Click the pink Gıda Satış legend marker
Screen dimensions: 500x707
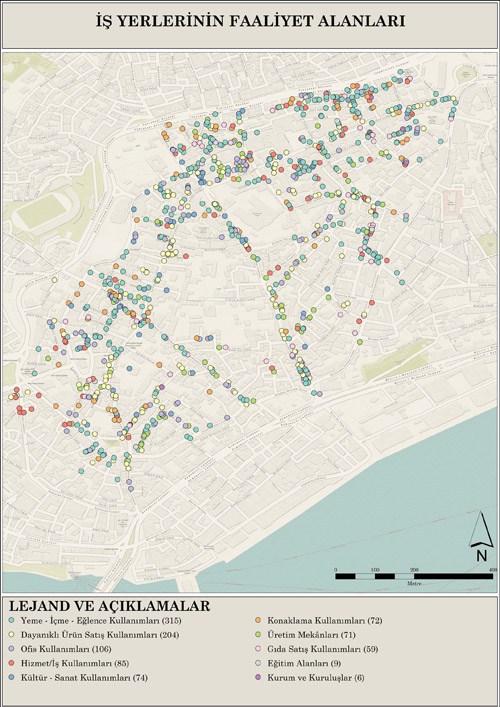click(x=258, y=649)
